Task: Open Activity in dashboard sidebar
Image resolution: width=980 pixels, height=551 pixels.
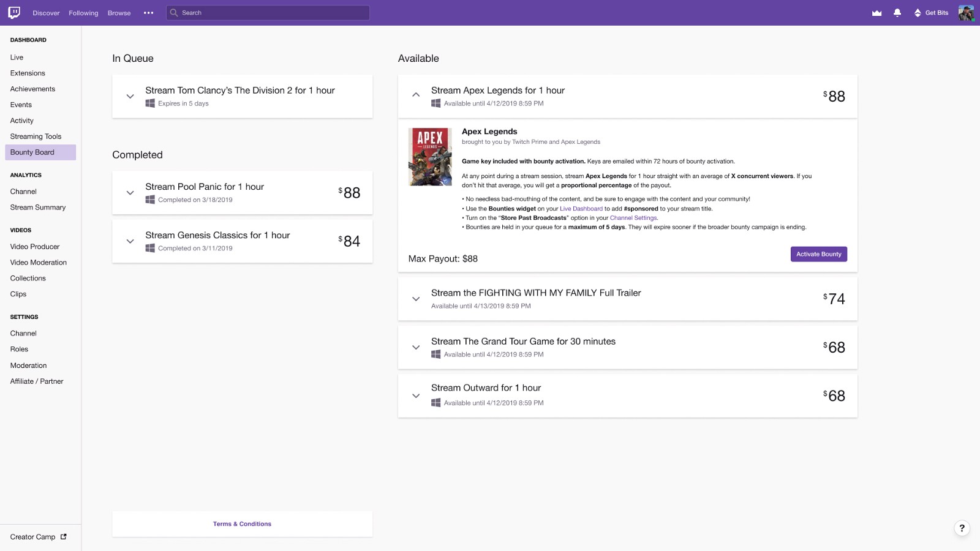Action: [21, 121]
